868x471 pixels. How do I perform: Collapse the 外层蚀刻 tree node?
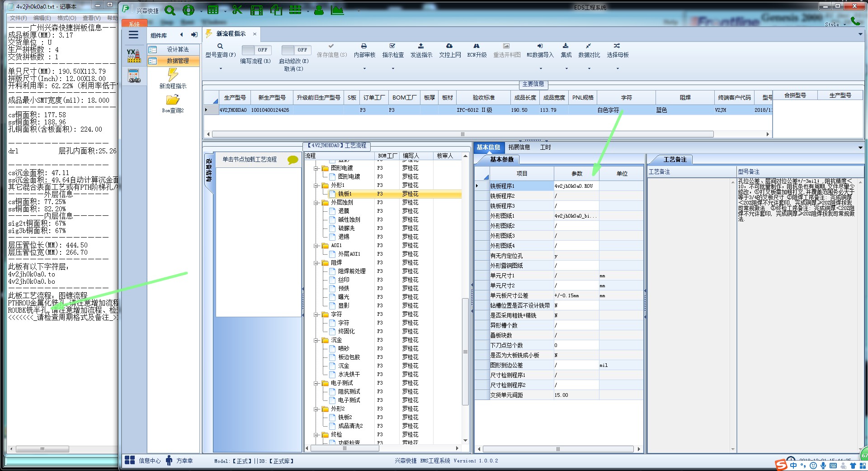[316, 203]
